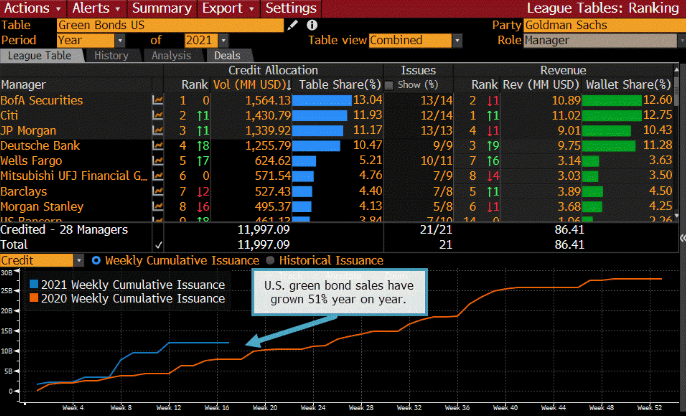This screenshot has width=686, height=416.
Task: Open chart icon for Morgan Stanley row
Action: (x=157, y=206)
